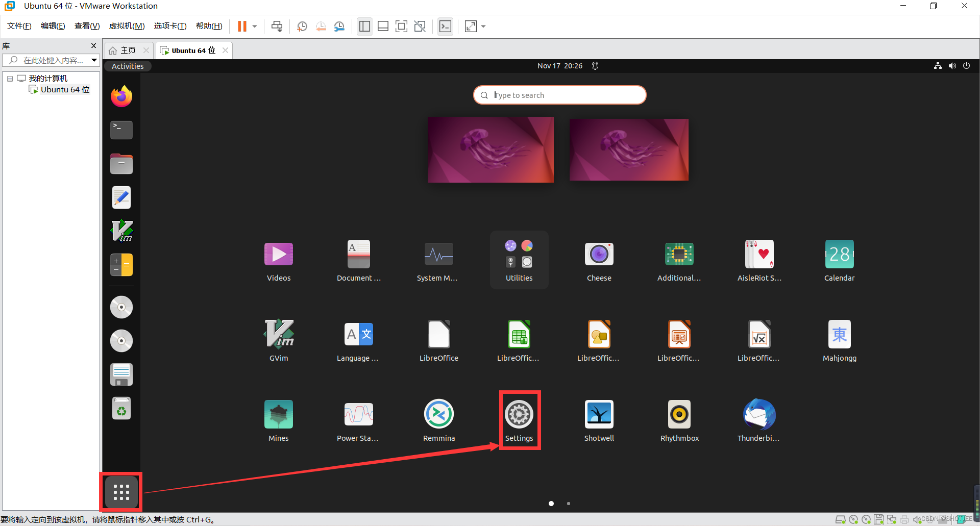Select the first workspace thumbnail
The image size is (980, 526).
pos(491,149)
